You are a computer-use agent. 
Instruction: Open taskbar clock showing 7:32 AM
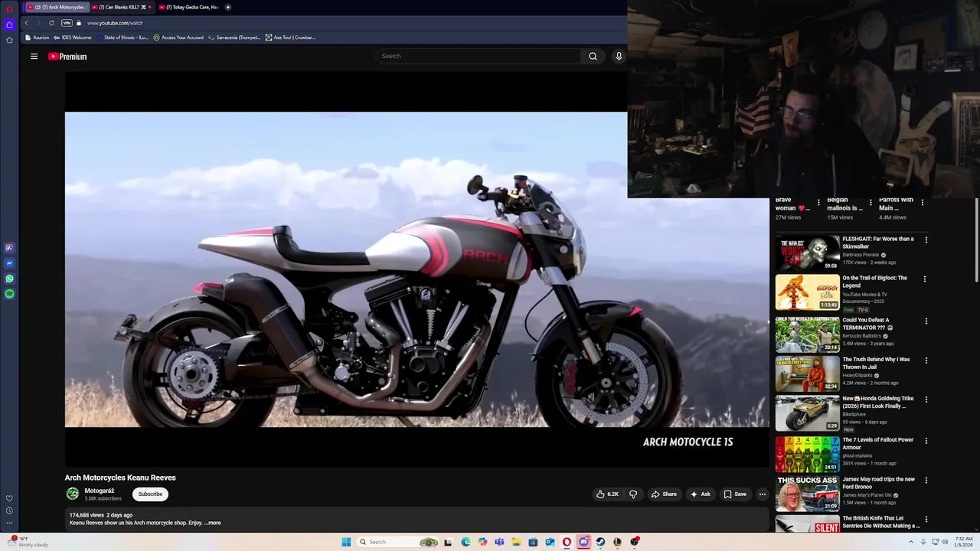click(x=964, y=542)
